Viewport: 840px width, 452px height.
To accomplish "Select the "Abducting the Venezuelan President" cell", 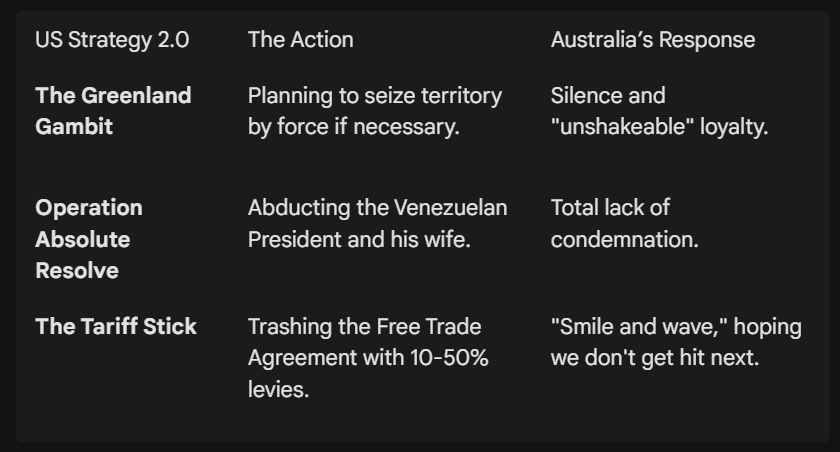I will [377, 223].
